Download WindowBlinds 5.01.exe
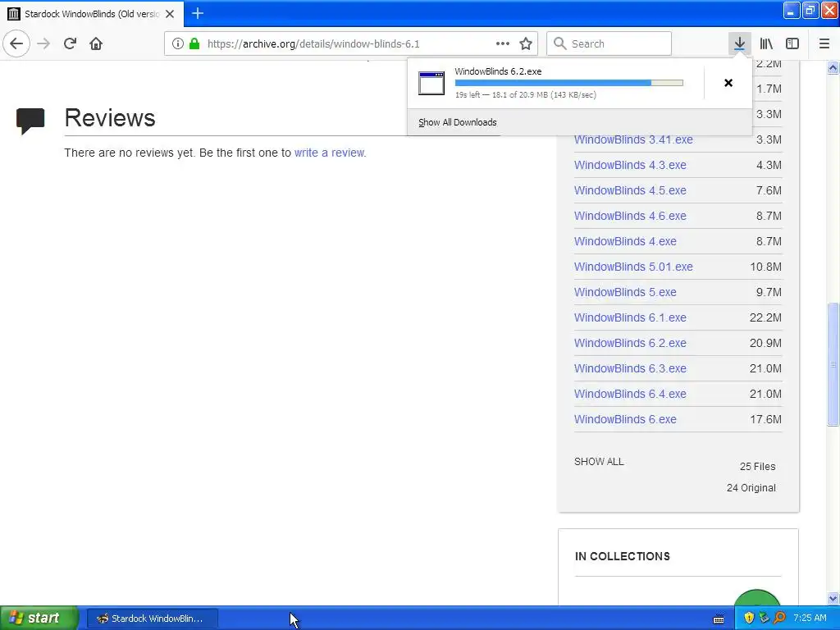Viewport: 840px width, 630px height. tap(633, 267)
